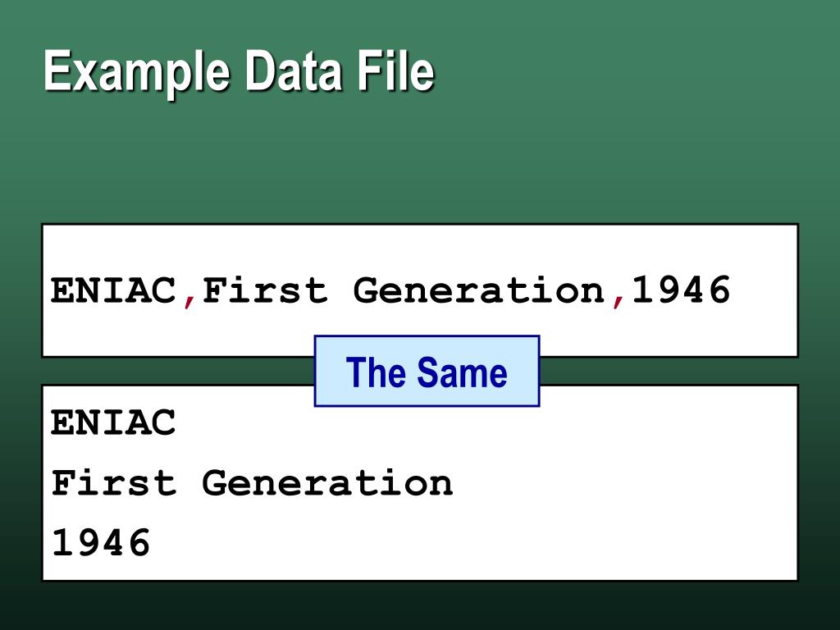Click '1946' on the last line

pyautogui.click(x=101, y=542)
